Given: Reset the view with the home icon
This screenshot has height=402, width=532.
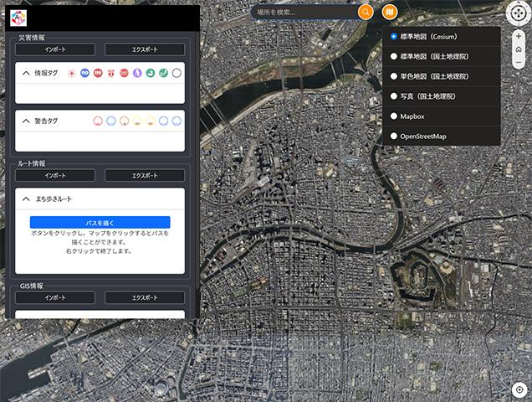Looking at the screenshot, I should point(519,49).
